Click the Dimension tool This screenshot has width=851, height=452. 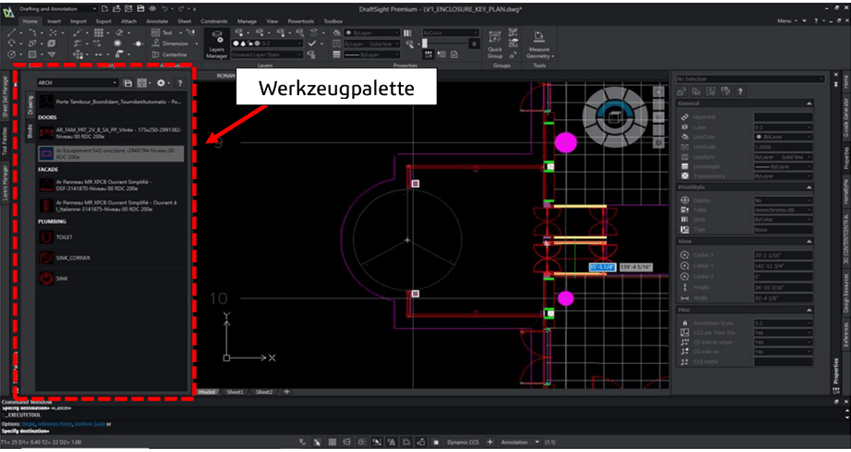tap(173, 44)
